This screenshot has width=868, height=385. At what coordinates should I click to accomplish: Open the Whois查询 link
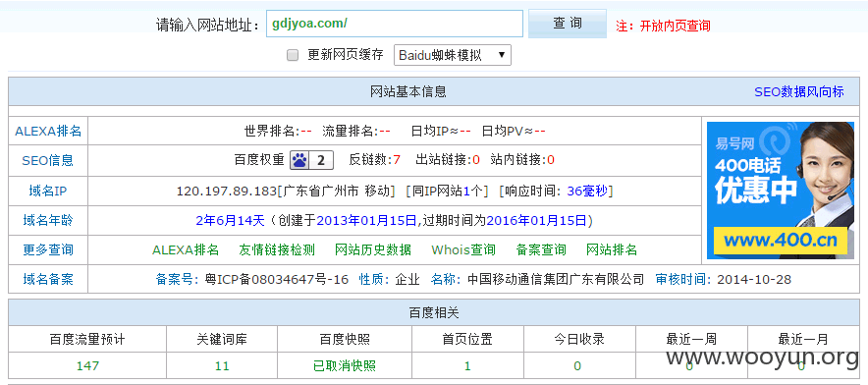point(463,249)
